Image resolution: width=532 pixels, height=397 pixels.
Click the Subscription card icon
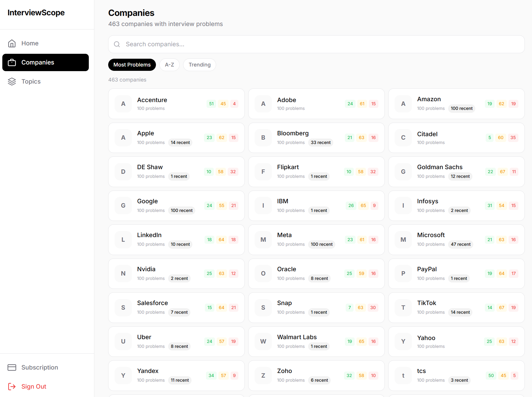12,368
